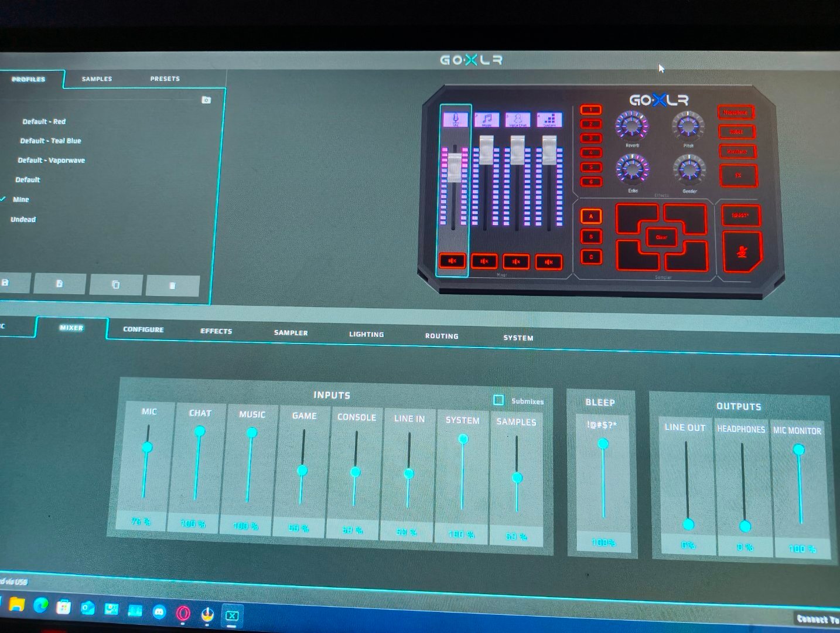The width and height of the screenshot is (840, 633).
Task: Open Discord from the taskbar
Action: [159, 612]
